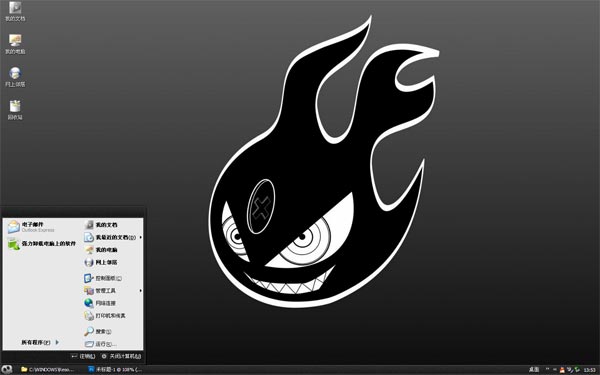Click the taskbar clock showing 13:53
This screenshot has height=375, width=600.
(x=589, y=370)
